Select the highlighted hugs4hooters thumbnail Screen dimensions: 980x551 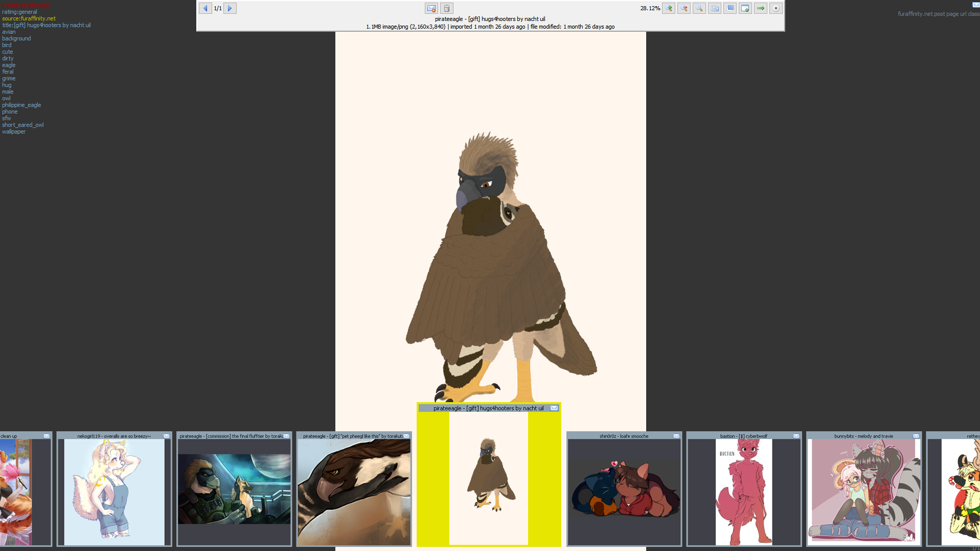click(x=489, y=475)
